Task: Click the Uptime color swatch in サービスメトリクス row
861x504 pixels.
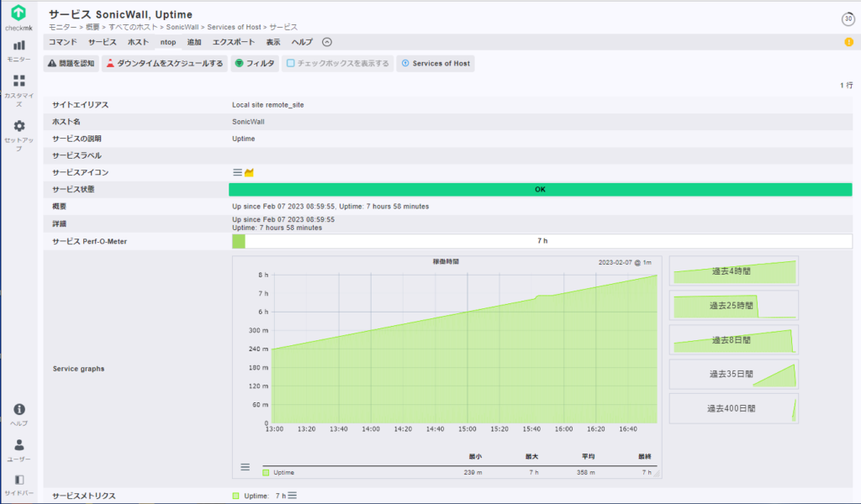Action: pyautogui.click(x=235, y=496)
